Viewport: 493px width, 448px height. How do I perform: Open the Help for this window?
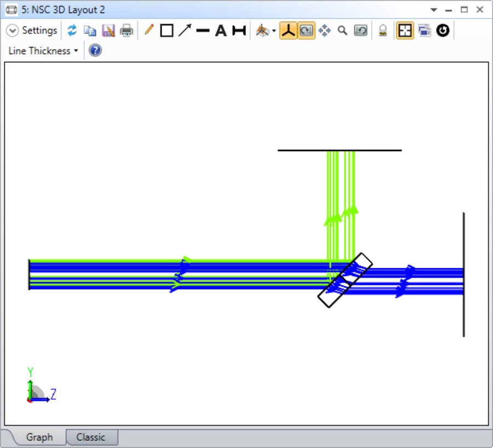point(95,50)
